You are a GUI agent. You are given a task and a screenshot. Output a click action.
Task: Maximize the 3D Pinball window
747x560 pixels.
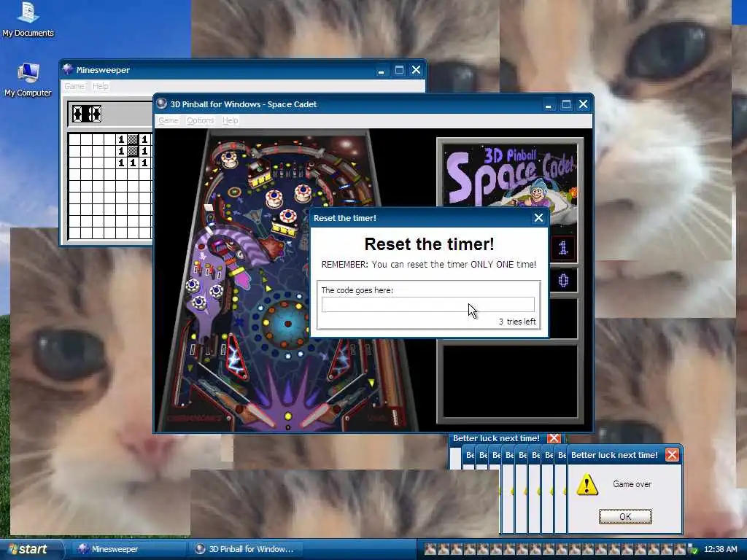click(566, 104)
